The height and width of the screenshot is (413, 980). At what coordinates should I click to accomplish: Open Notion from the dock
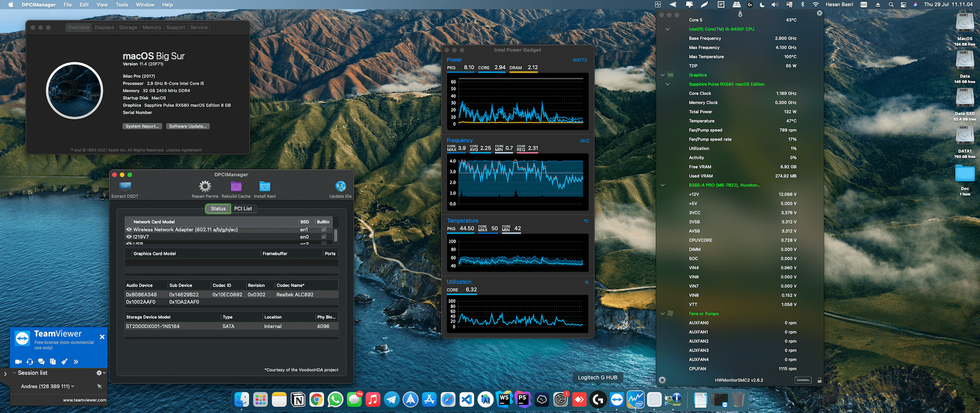(298, 400)
